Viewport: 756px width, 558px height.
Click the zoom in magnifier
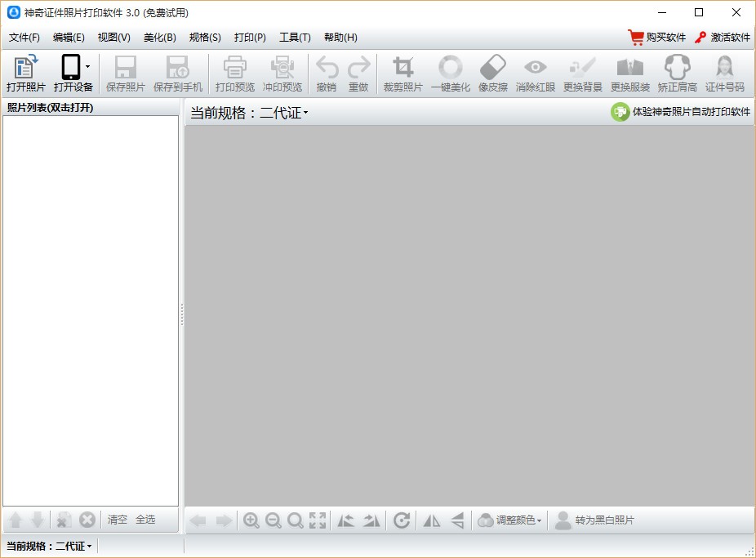(251, 520)
